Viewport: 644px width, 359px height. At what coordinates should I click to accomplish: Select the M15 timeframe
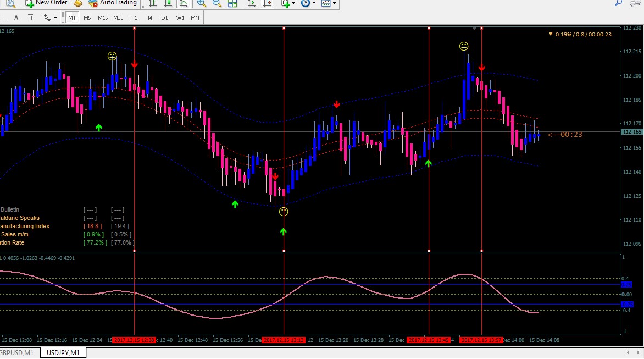tap(103, 18)
